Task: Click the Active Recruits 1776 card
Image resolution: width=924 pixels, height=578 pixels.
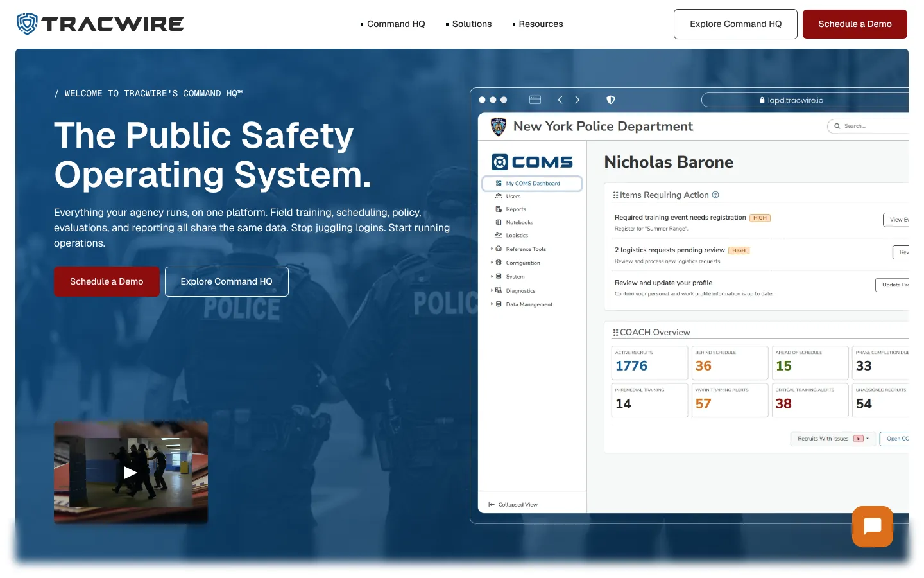Action: 649,363
